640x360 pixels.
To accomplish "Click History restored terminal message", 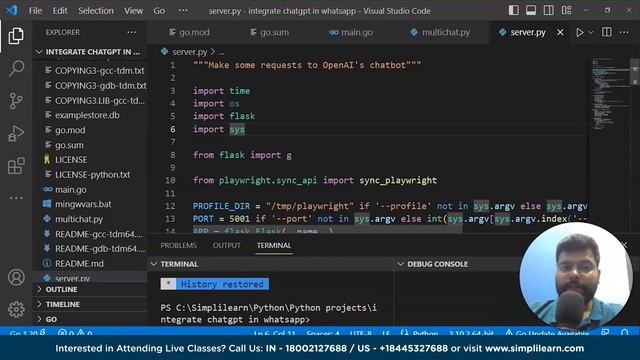I will 215,284.
